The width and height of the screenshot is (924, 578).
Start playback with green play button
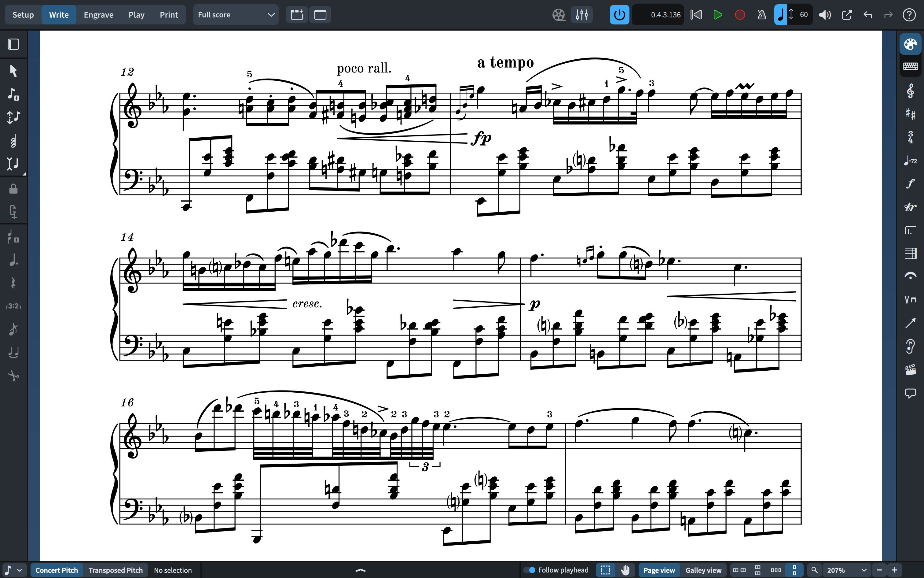(x=718, y=15)
